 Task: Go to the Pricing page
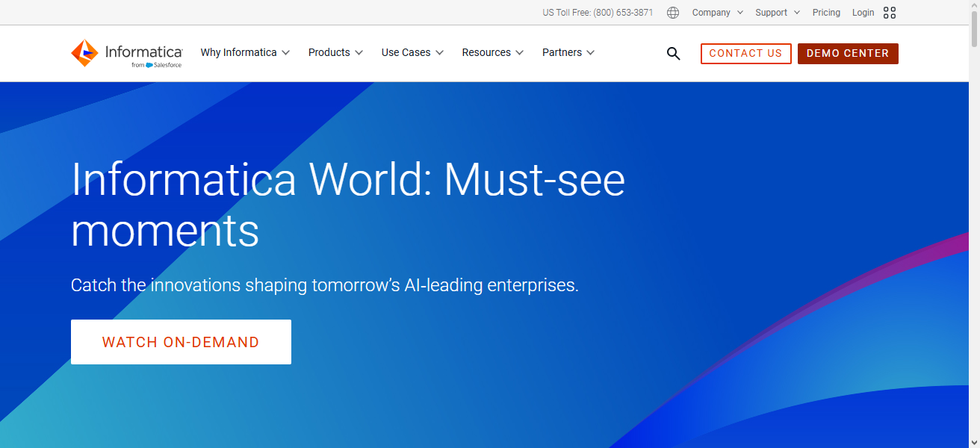click(x=826, y=13)
